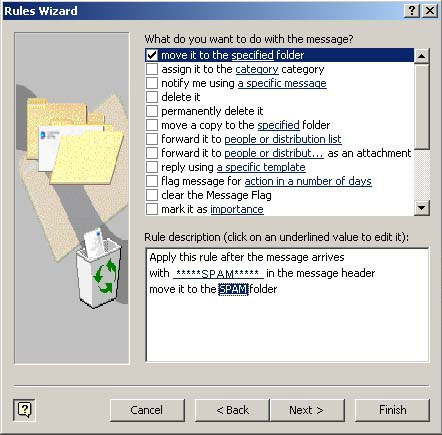Click scroll up arrow of actions list
This screenshot has width=442, height=435.
(422, 56)
